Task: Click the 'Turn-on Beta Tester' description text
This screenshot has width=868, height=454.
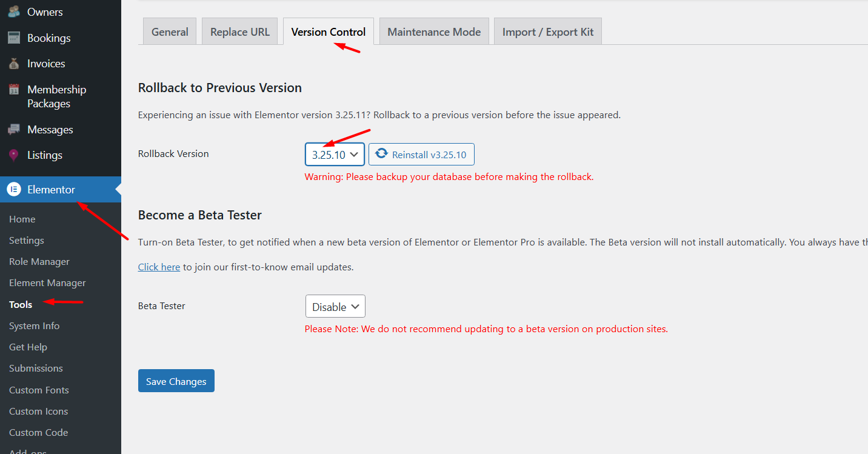Action: pos(503,242)
